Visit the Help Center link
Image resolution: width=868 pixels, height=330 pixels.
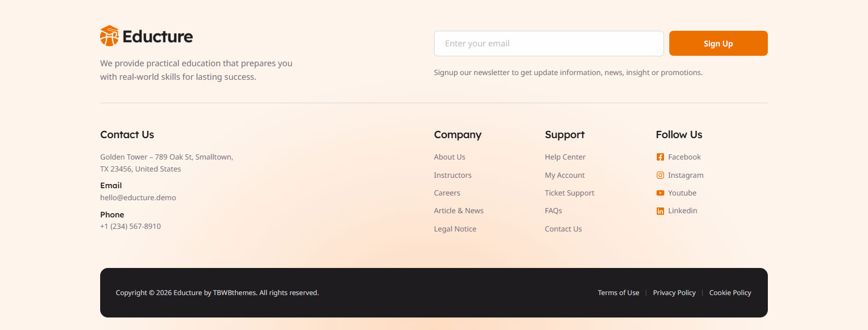(x=565, y=157)
